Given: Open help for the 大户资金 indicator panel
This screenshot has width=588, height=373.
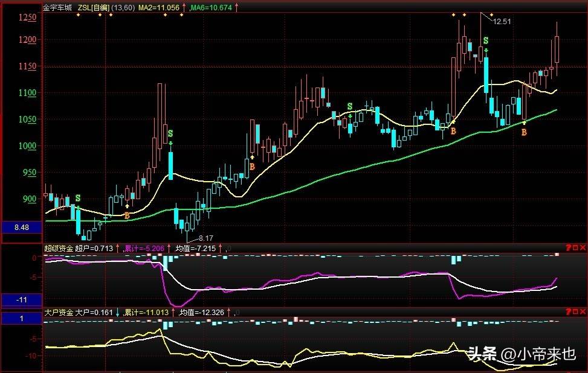Looking at the screenshot, I should pos(569,311).
